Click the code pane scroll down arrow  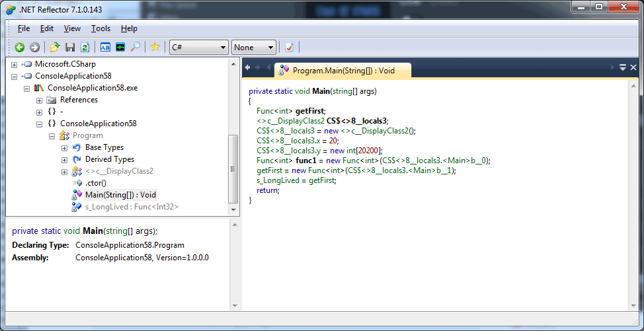coord(633,306)
